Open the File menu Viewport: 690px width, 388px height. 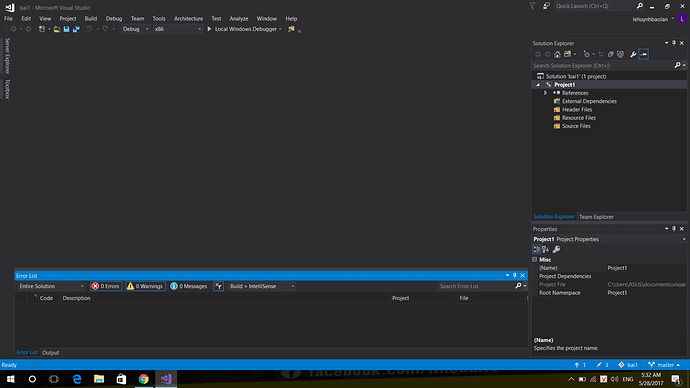click(x=8, y=18)
